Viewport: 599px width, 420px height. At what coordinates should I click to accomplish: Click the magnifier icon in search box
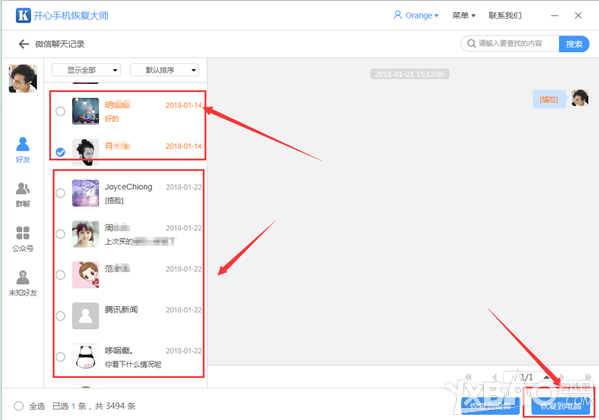point(471,44)
